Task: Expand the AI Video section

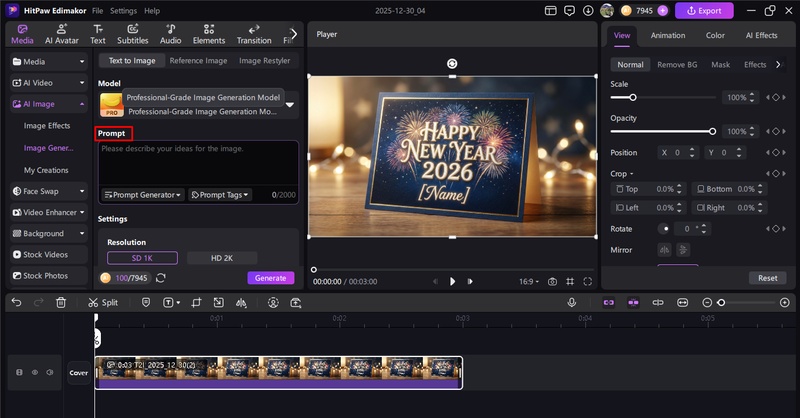Action: coord(82,83)
